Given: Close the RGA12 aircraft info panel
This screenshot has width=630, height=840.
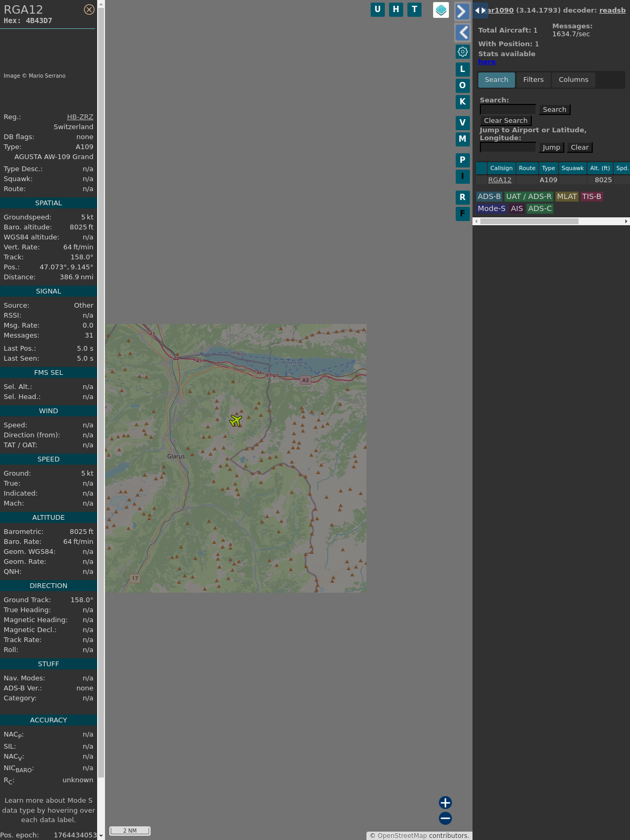Looking at the screenshot, I should (x=89, y=9).
